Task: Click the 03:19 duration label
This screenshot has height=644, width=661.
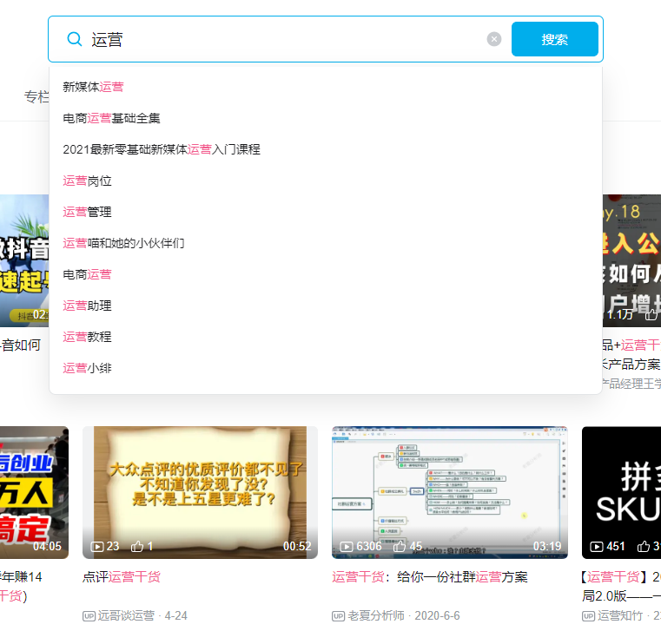Action: [547, 546]
